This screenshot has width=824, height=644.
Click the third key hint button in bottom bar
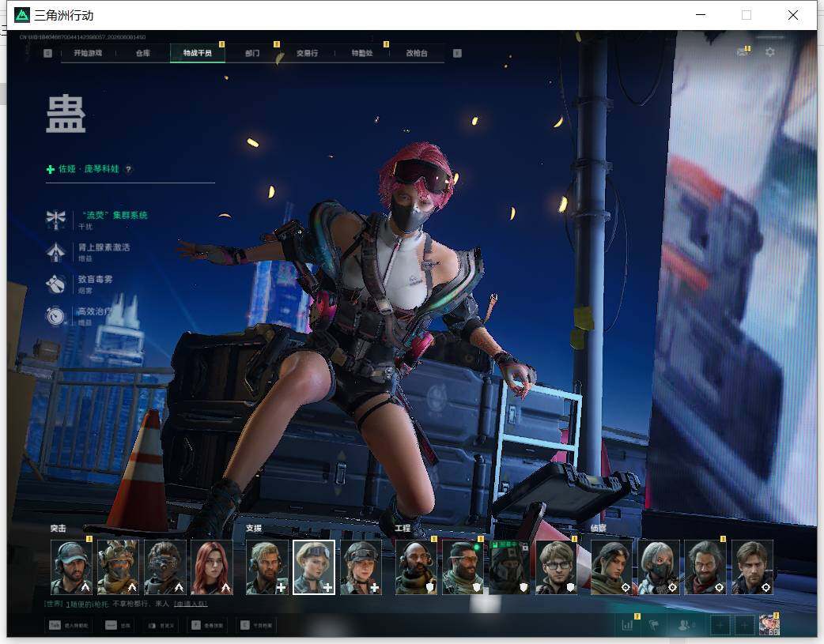(x=161, y=625)
